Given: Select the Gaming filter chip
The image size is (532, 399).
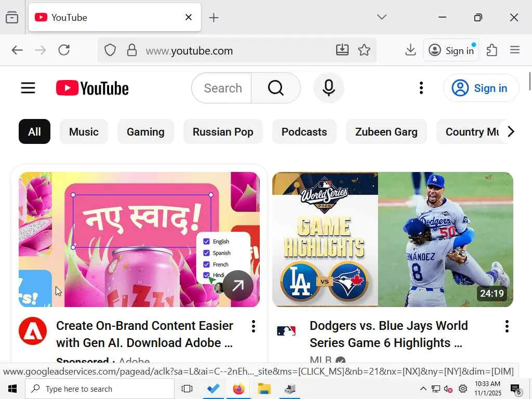Looking at the screenshot, I should (x=145, y=131).
